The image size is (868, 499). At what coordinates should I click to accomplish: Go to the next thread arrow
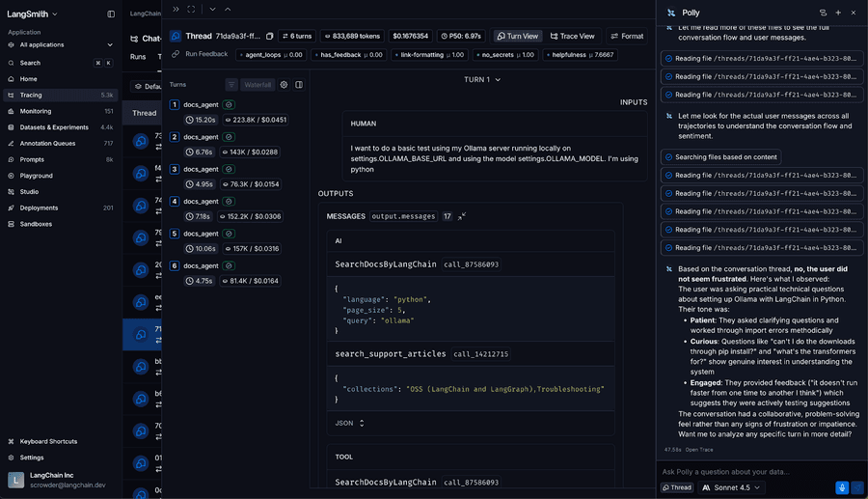point(212,10)
